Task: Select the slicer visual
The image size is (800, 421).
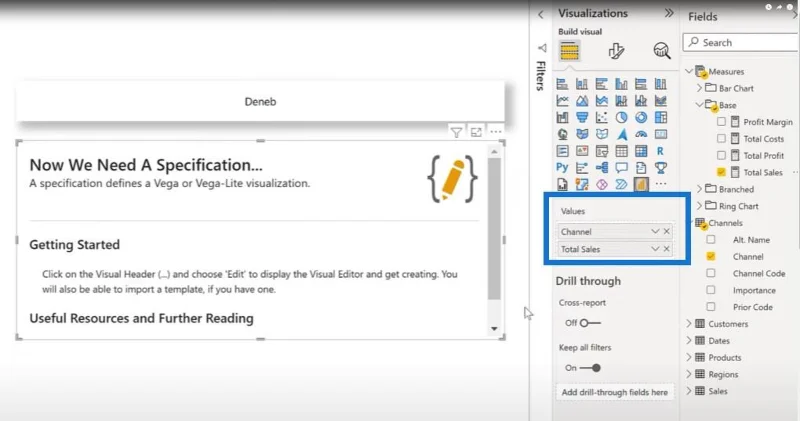Action: click(602, 151)
